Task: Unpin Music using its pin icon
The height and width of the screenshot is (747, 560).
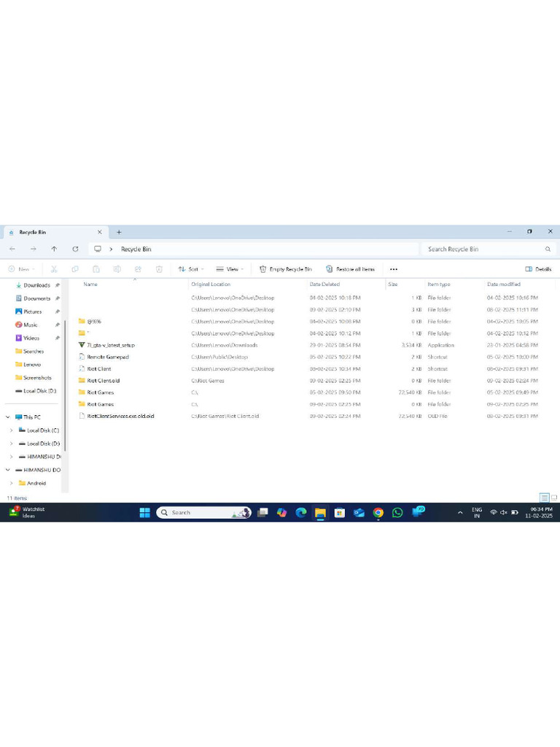Action: point(57,325)
